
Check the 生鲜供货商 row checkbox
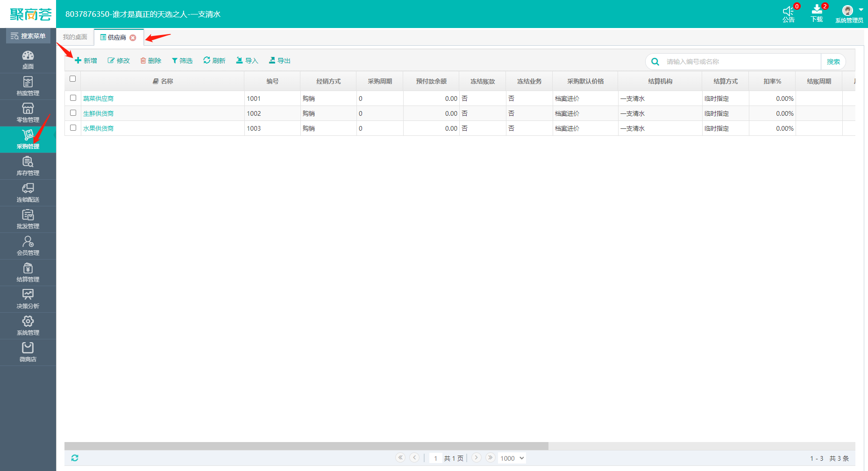(73, 113)
